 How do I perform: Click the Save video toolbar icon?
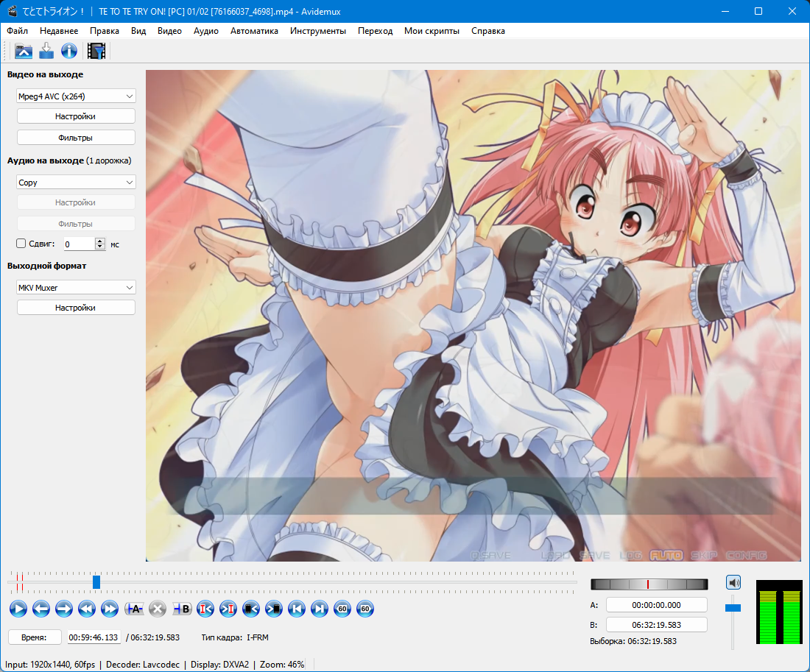(x=46, y=51)
